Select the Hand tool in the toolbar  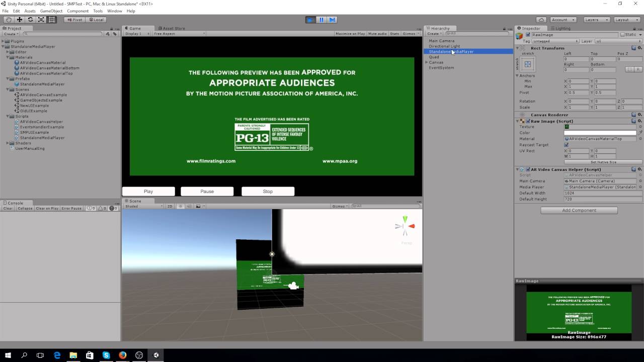[x=9, y=20]
